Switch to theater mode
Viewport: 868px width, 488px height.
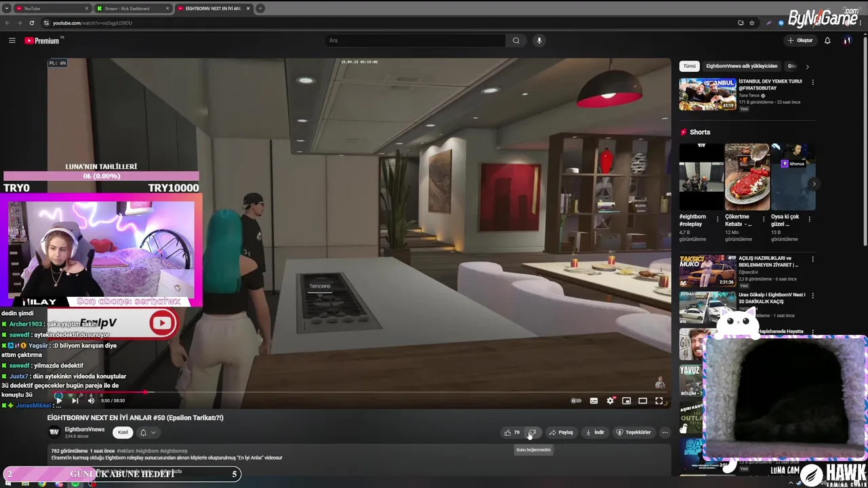(x=643, y=401)
